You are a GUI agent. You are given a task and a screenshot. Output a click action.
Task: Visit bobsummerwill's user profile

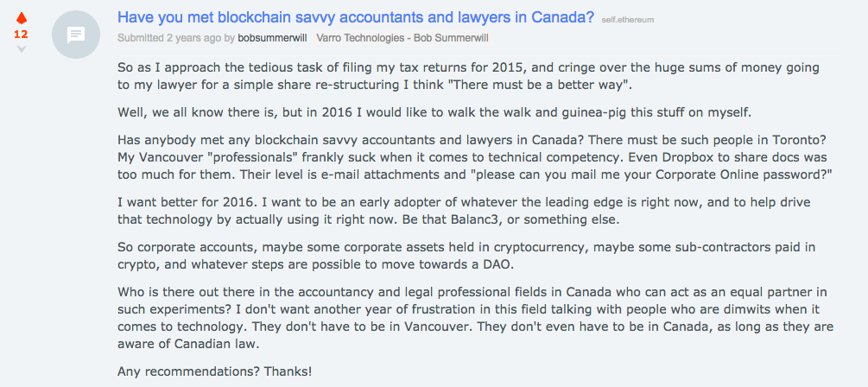click(271, 38)
